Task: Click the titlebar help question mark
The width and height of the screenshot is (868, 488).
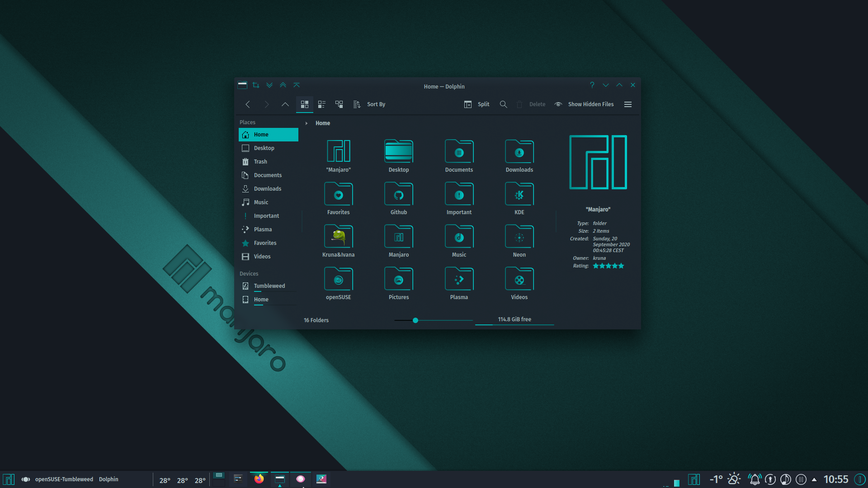Action: (x=592, y=85)
